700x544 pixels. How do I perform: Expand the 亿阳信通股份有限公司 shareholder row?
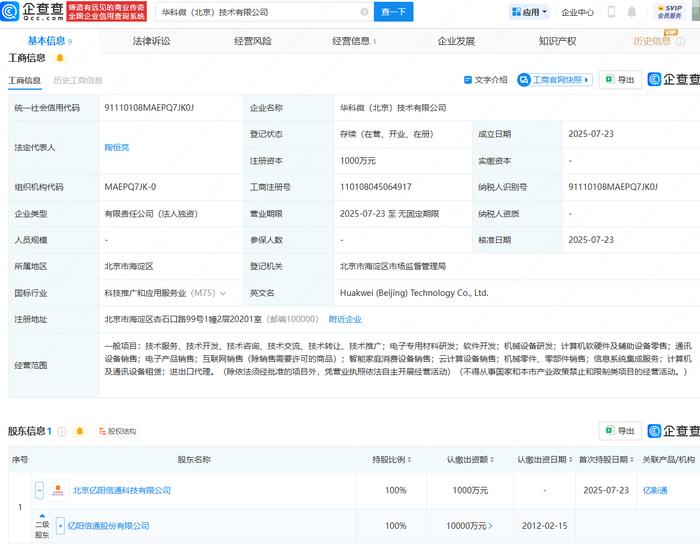coord(60,526)
